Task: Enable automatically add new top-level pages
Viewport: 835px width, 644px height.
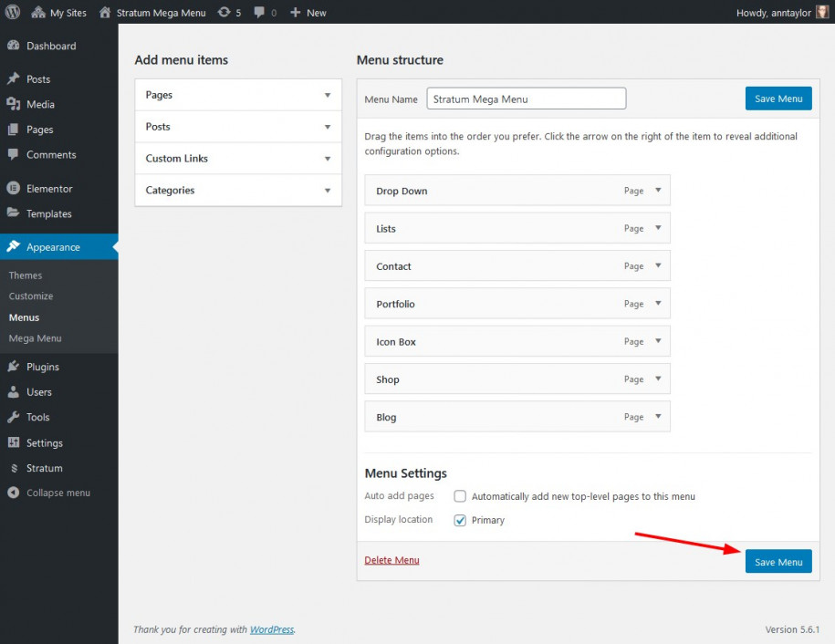Action: tap(460, 496)
